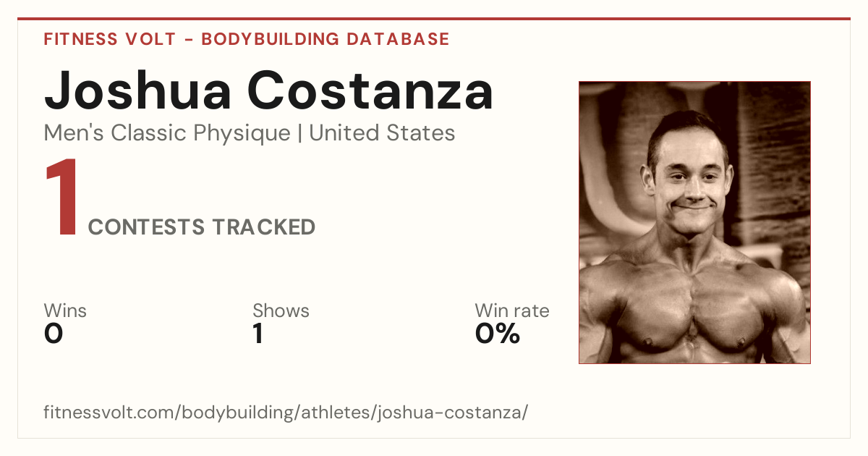The image size is (868, 456).
Task: Click the word Joshua in title
Action: [x=137, y=90]
